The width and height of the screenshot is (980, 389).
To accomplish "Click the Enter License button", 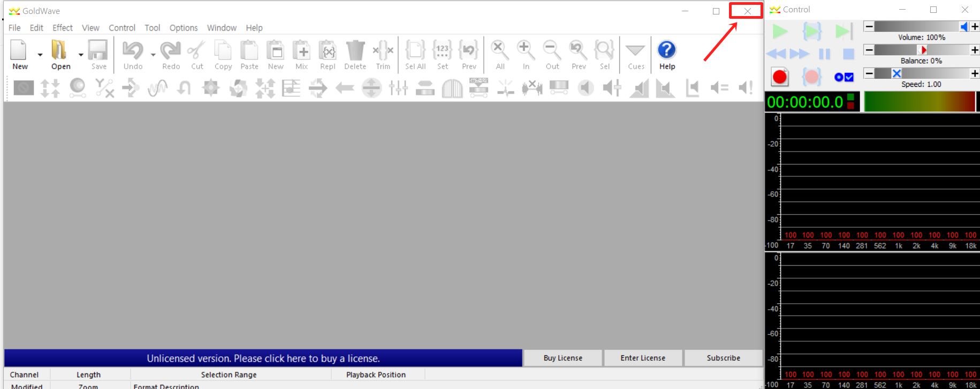I will (643, 358).
